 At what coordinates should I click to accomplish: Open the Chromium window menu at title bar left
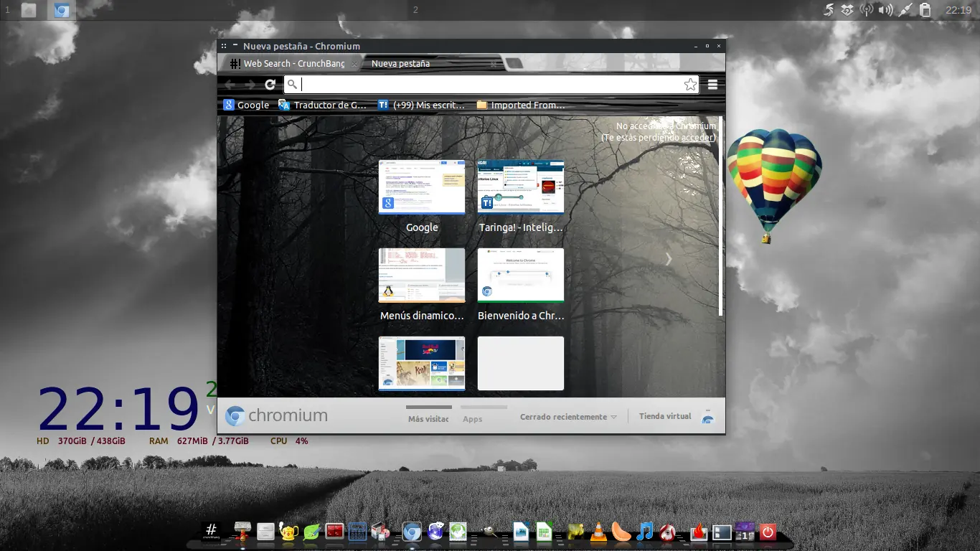(x=225, y=46)
